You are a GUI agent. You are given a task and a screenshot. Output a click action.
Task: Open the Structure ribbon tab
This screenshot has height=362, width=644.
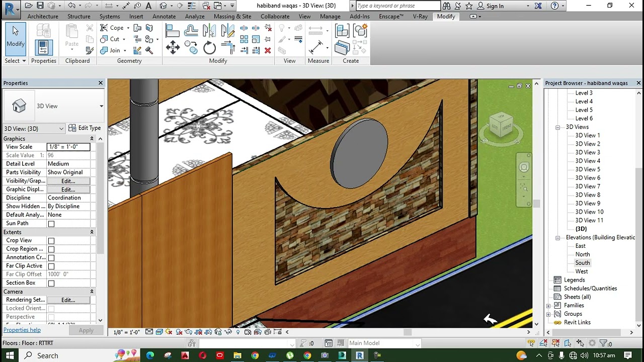click(x=79, y=17)
